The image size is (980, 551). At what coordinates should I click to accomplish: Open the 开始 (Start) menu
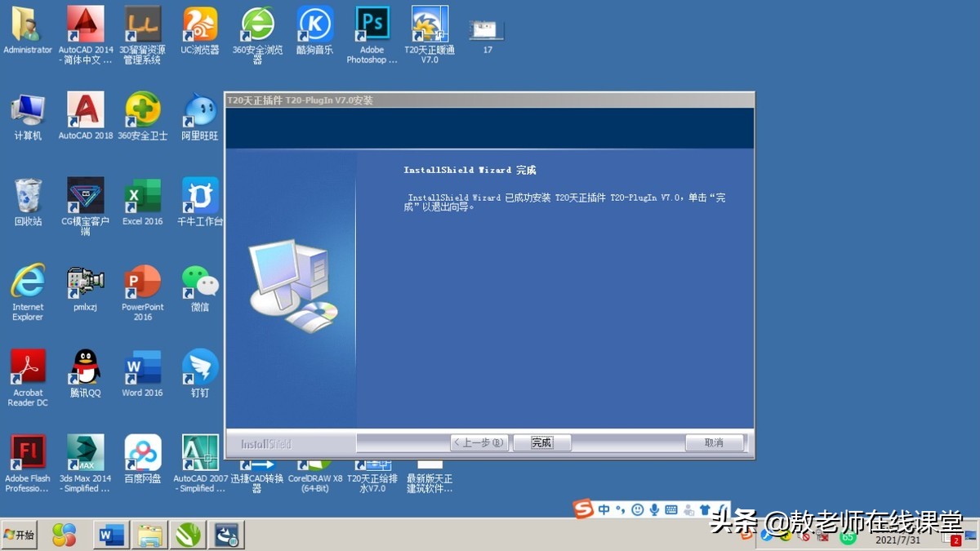pos(19,535)
